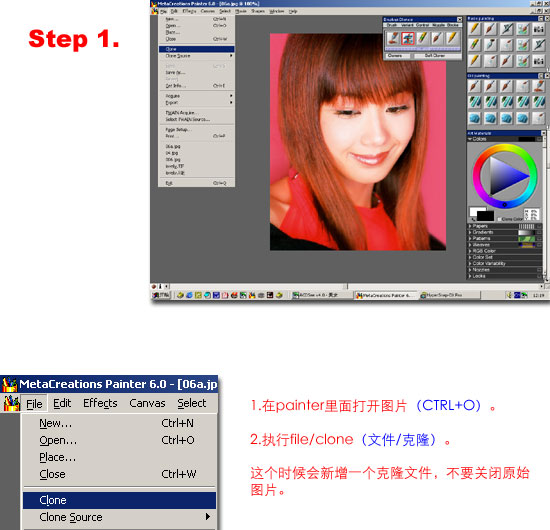This screenshot has width=550, height=530.
Task: Open the Soft Cloner variant dropdown
Action: coord(438,56)
